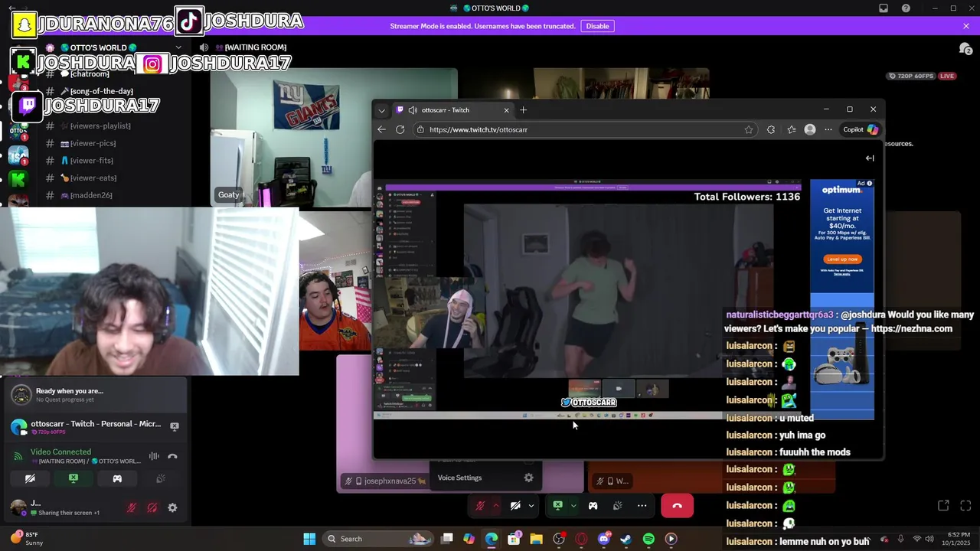
Task: Dismiss the Streamer Mode banner
Action: pos(966,26)
